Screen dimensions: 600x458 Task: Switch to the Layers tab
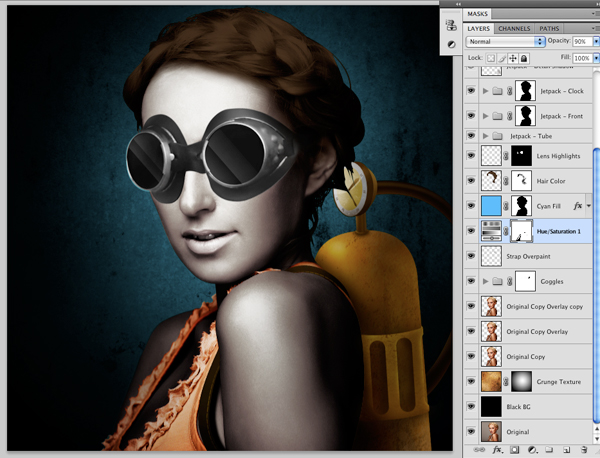coord(478,28)
